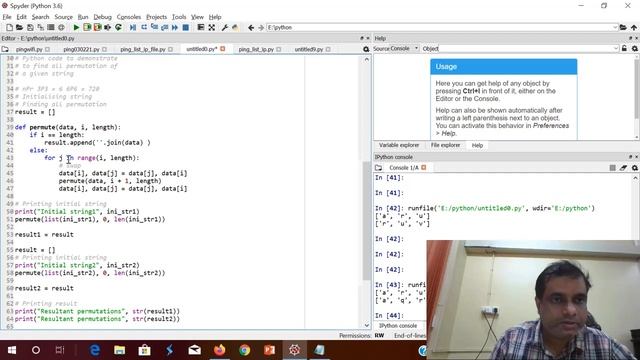The width and height of the screenshot is (640, 360).
Task: Open the Run menu
Action: click(83, 17)
